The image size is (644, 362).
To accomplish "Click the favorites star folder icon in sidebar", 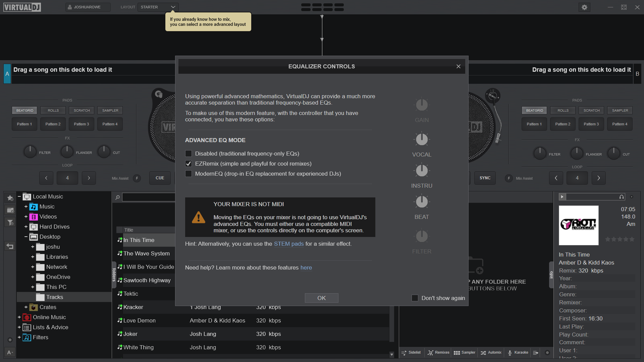I will click(10, 198).
